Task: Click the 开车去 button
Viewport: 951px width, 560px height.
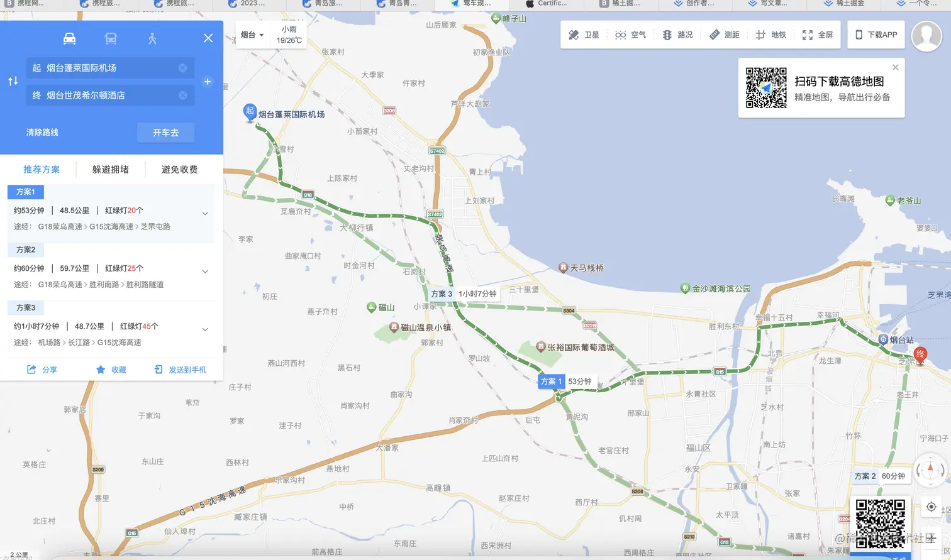Action: 166,133
